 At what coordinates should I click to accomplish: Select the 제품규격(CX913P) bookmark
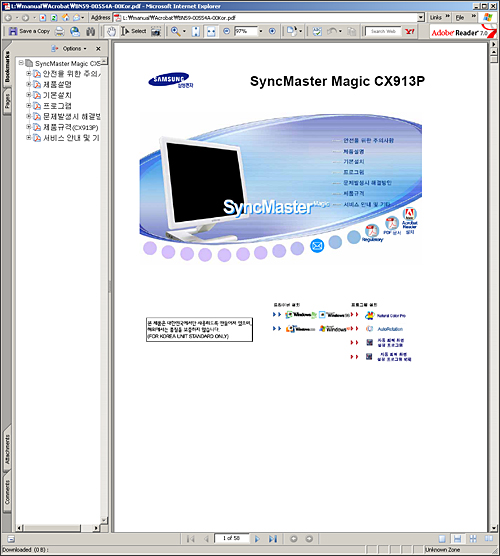(71, 127)
